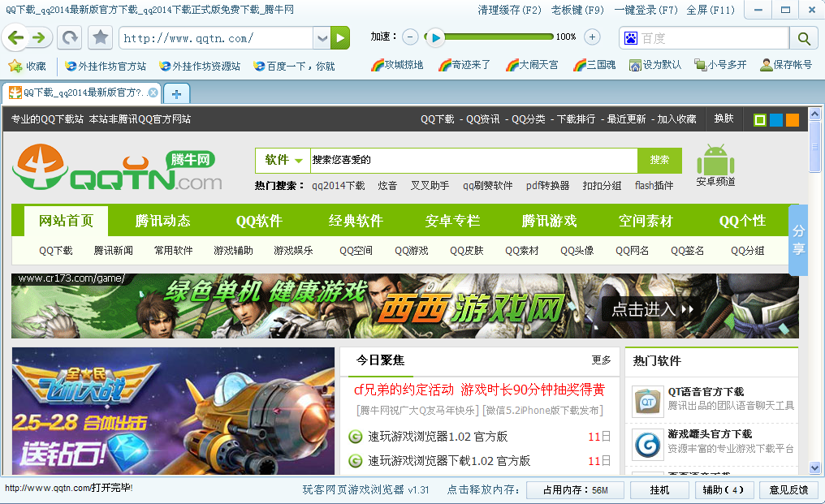Click the Baidu paw search engine icon
Viewport: 825px width, 504px height.
(x=631, y=38)
